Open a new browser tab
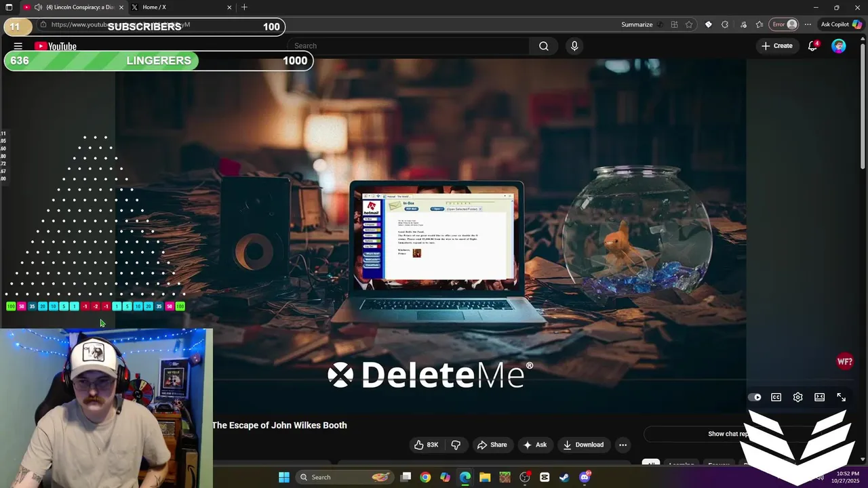 point(244,7)
